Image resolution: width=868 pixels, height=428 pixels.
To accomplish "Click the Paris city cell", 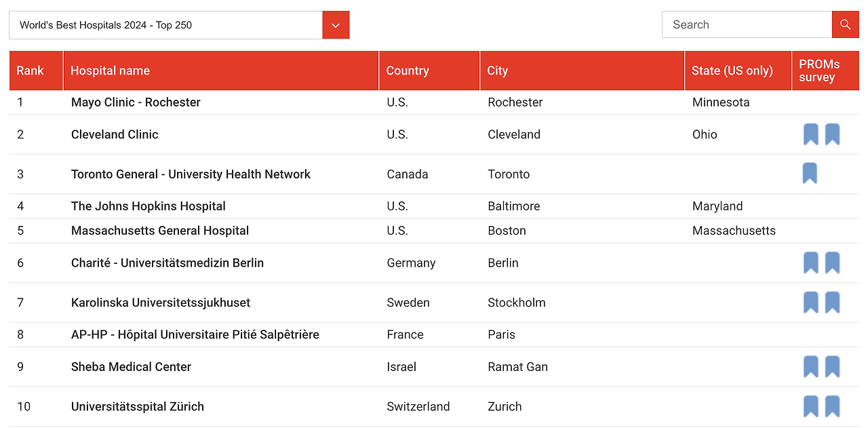I will tap(501, 334).
